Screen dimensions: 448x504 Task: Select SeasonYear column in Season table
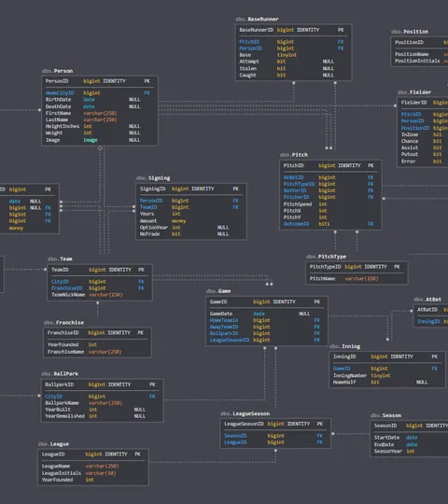(x=410, y=452)
